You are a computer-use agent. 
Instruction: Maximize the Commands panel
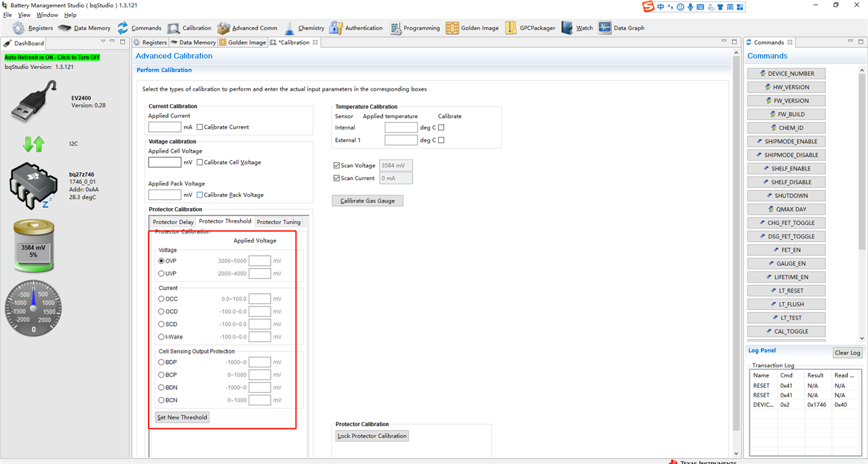click(861, 42)
